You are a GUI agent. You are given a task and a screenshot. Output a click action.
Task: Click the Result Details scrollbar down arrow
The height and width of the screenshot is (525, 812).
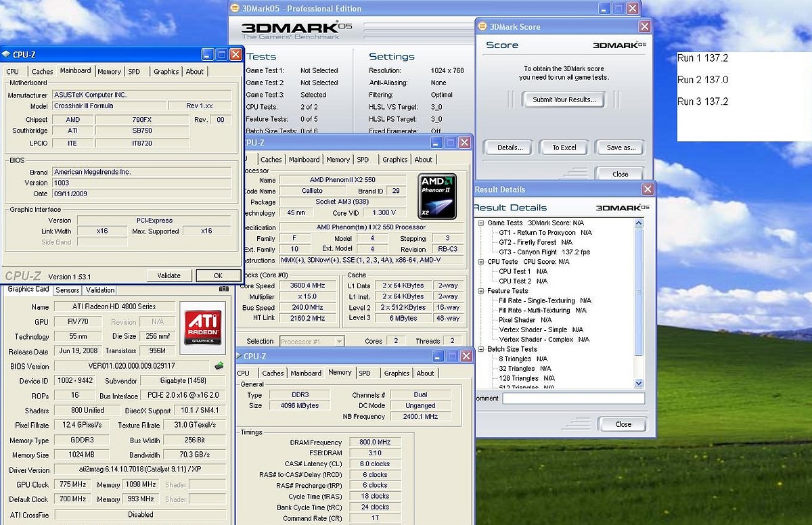pyautogui.click(x=639, y=384)
